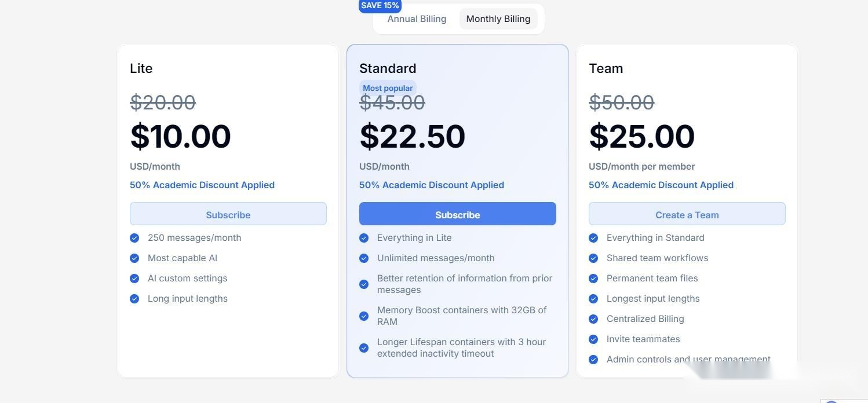The image size is (868, 403).
Task: Click USD/month per member label
Action: point(642,166)
